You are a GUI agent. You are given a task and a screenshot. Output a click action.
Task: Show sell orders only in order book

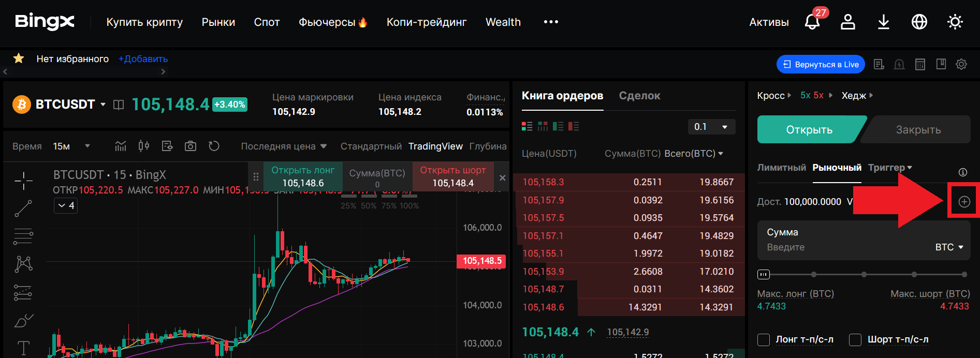point(574,126)
